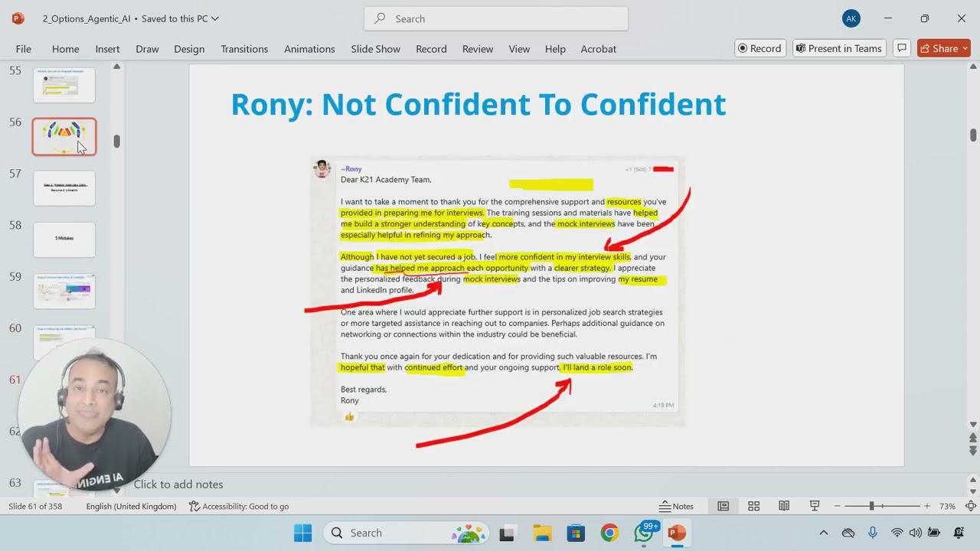Image resolution: width=980 pixels, height=551 pixels.
Task: Click the zoom out minus button
Action: (x=837, y=507)
